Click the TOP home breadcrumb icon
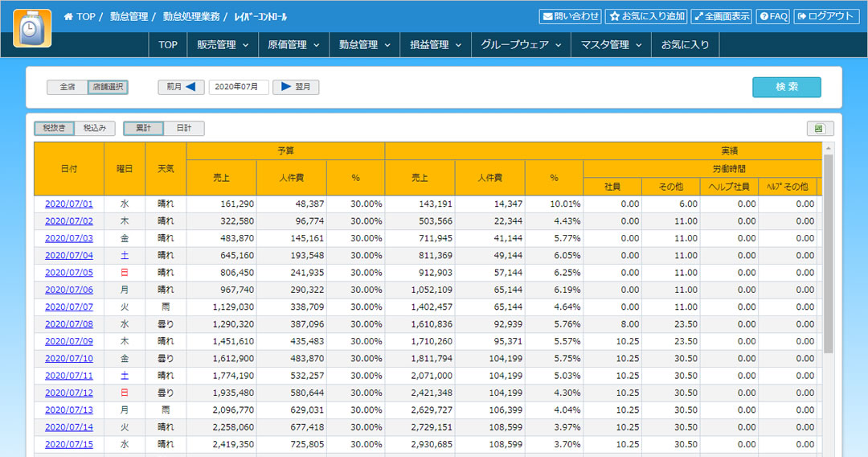The image size is (868, 457). 69,17
